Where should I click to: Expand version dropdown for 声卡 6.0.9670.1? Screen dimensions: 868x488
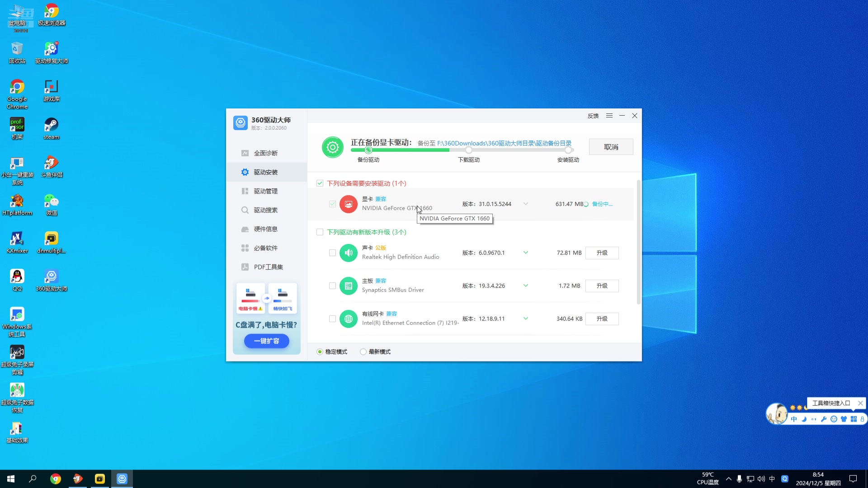coord(526,253)
